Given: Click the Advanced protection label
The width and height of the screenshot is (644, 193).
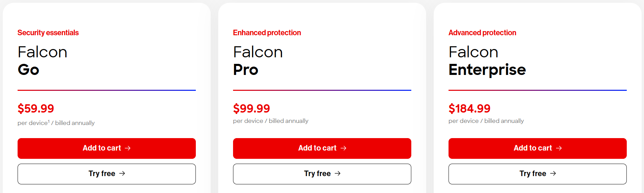Looking at the screenshot, I should pyautogui.click(x=482, y=33).
